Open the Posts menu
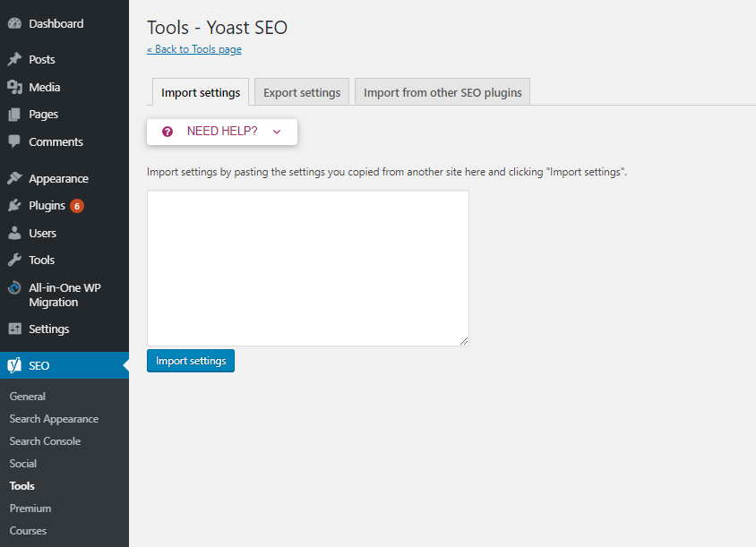This screenshot has width=756, height=547. click(64, 59)
